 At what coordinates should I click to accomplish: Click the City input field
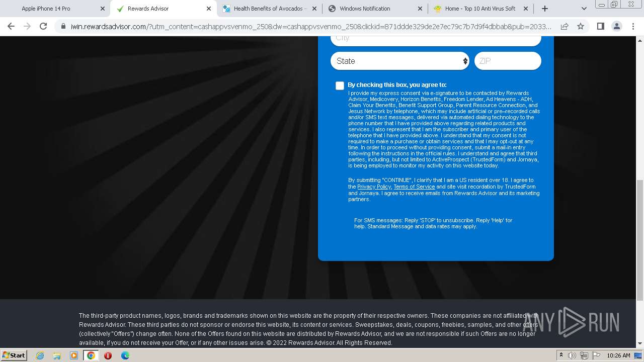[x=436, y=40]
